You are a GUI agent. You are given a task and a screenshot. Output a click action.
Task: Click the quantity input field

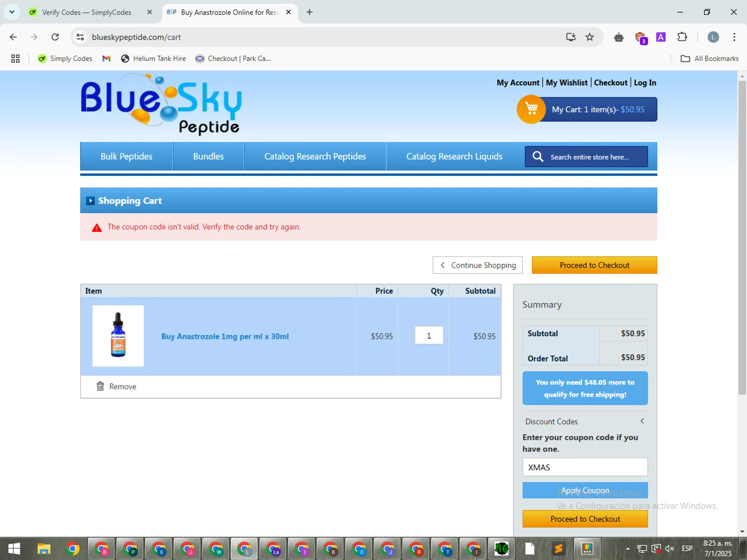tap(429, 336)
